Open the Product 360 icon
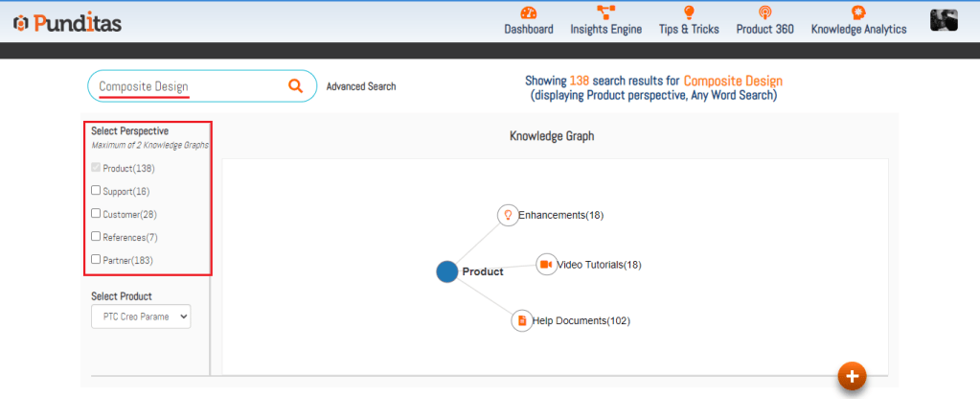 764,12
